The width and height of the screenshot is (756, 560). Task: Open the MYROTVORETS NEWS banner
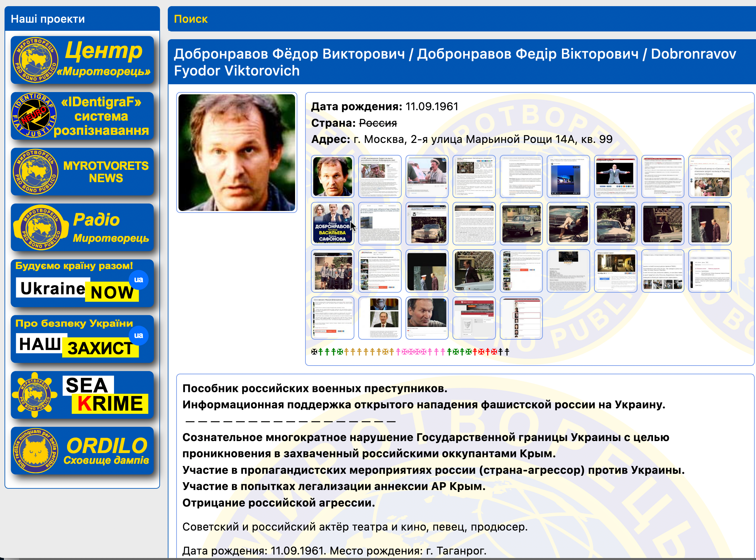click(x=82, y=172)
